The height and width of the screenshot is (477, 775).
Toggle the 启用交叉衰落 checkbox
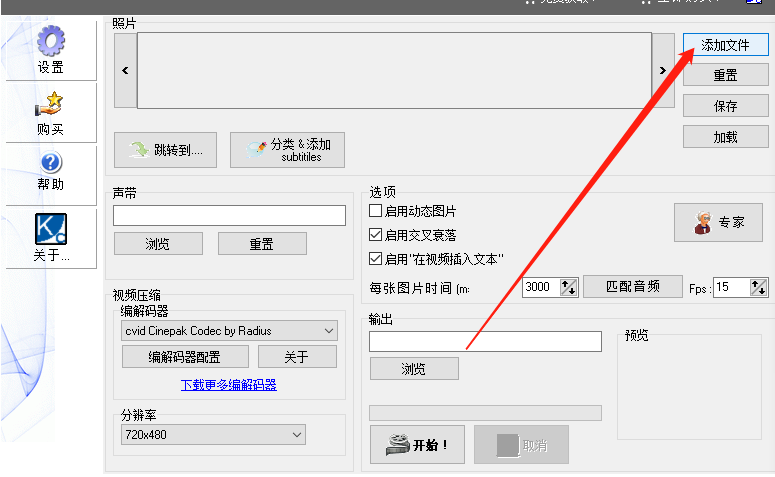376,234
